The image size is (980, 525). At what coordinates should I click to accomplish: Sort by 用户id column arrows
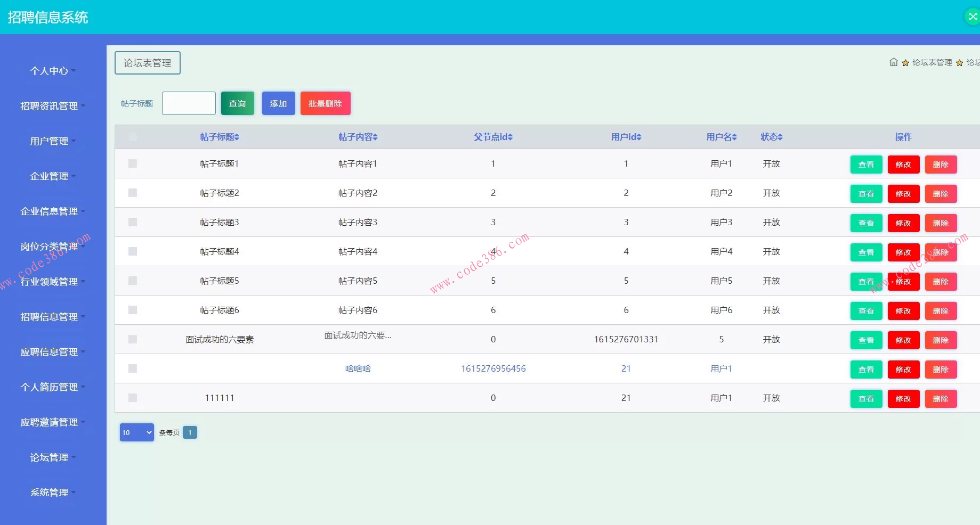638,137
